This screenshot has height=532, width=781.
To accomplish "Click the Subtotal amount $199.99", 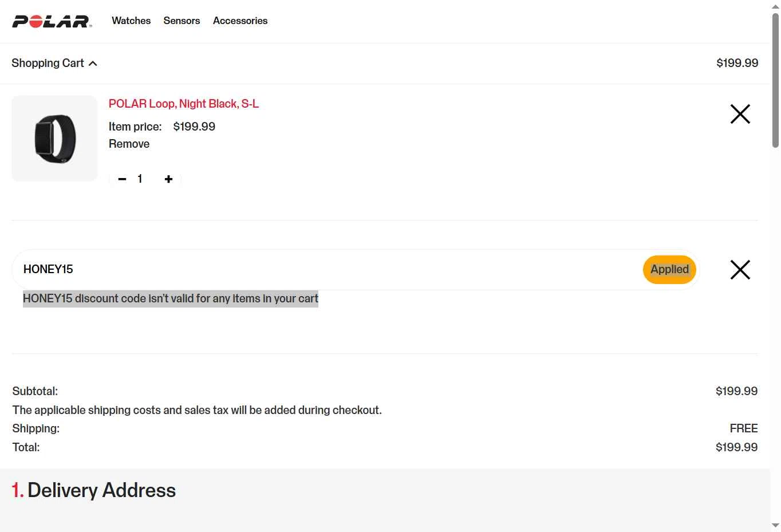I will [736, 391].
